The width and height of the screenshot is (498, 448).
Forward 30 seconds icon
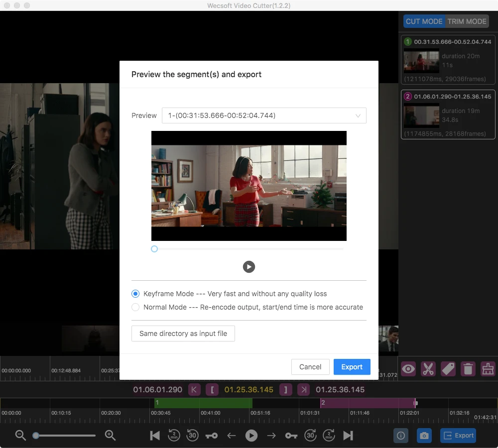pyautogui.click(x=310, y=436)
